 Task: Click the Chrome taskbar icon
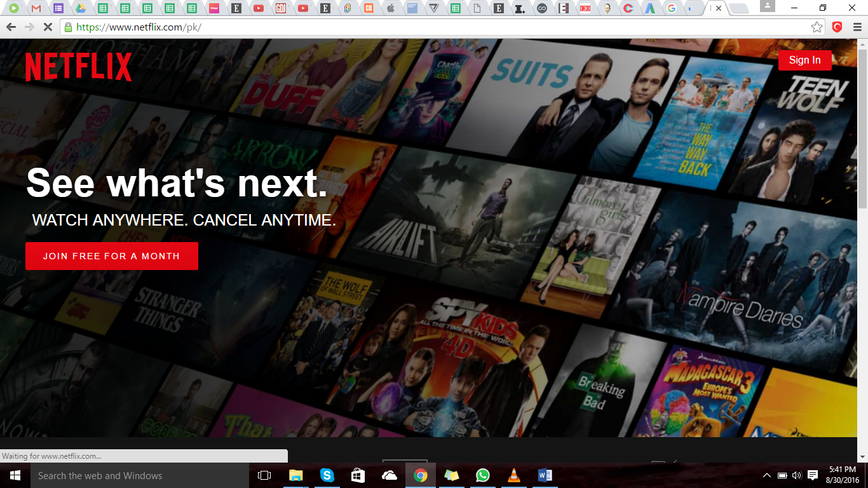click(x=420, y=475)
